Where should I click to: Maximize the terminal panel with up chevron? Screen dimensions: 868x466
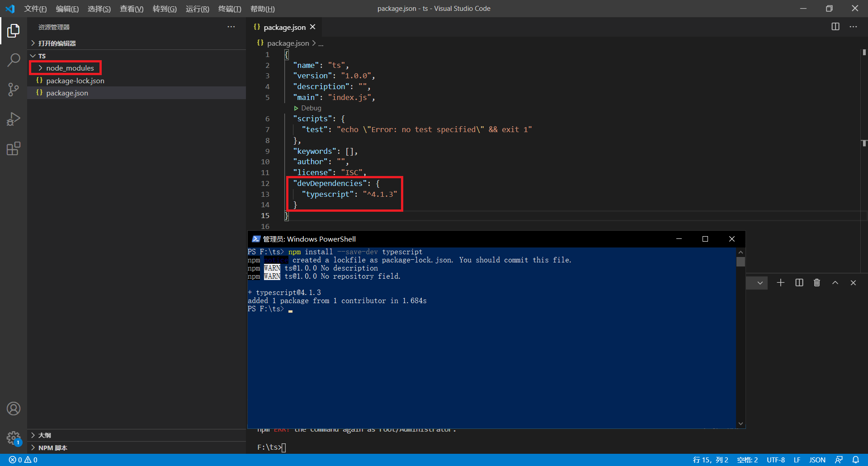[835, 283]
